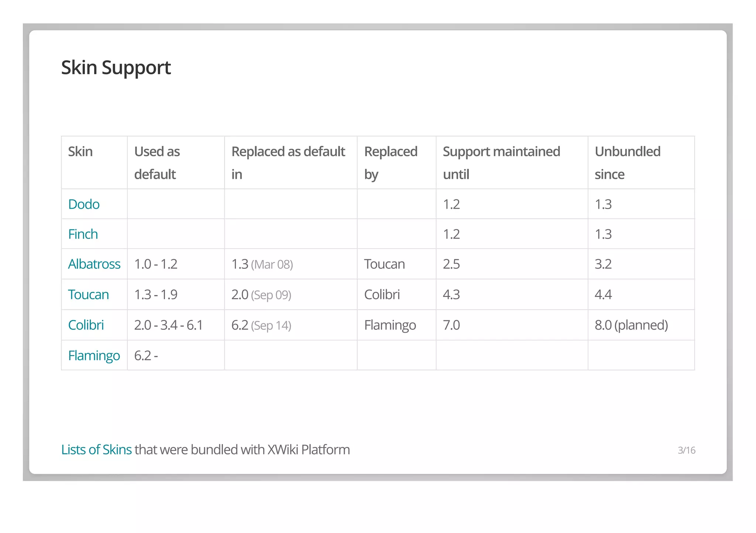Click the Replaced by column header

click(391, 163)
